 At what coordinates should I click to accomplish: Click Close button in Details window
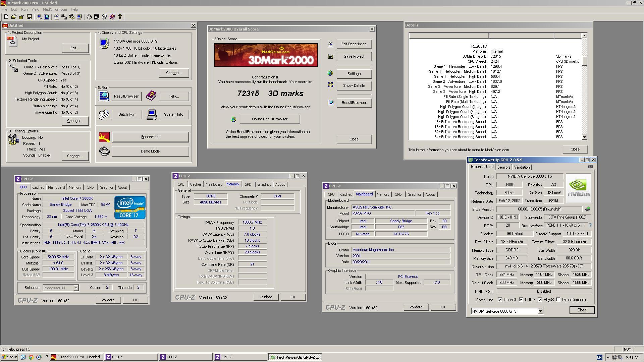575,149
